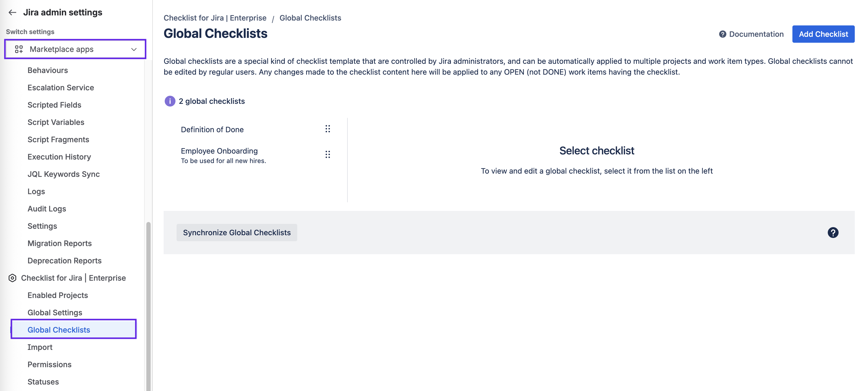Go to Scripted Fields in the sidebar

54,105
